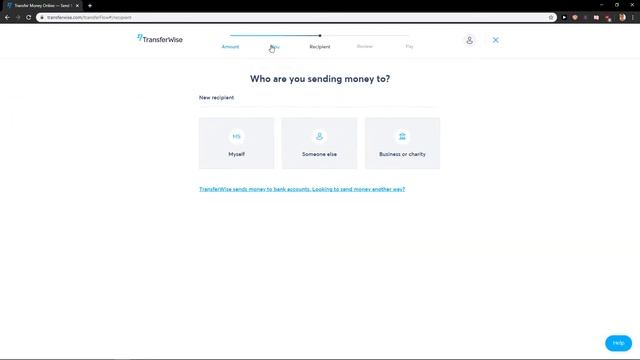
Task: Open the Chrome profile avatar
Action: click(x=622, y=18)
